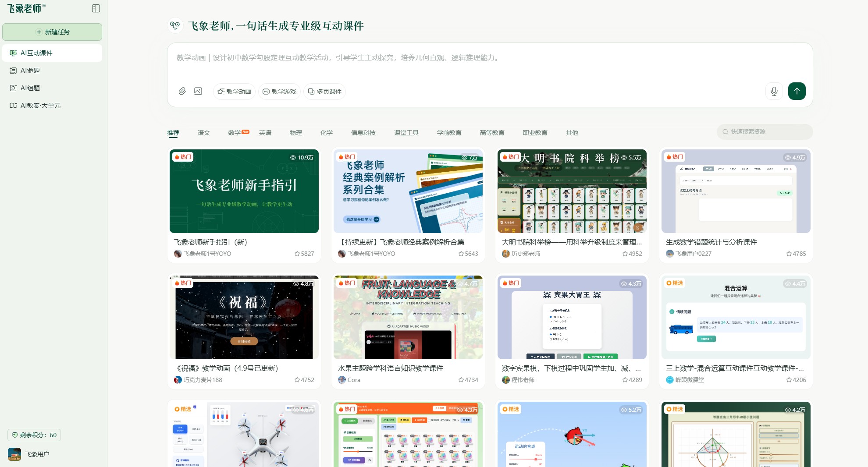This screenshot has height=467, width=868.
Task: Open the 宾果大胃王 thumbnail
Action: (x=572, y=317)
